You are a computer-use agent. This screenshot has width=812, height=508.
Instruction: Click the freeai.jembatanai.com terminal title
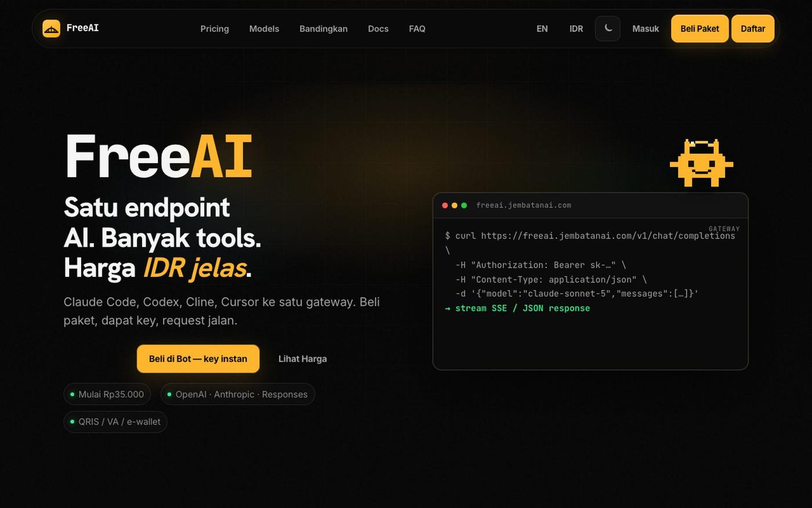click(x=524, y=205)
